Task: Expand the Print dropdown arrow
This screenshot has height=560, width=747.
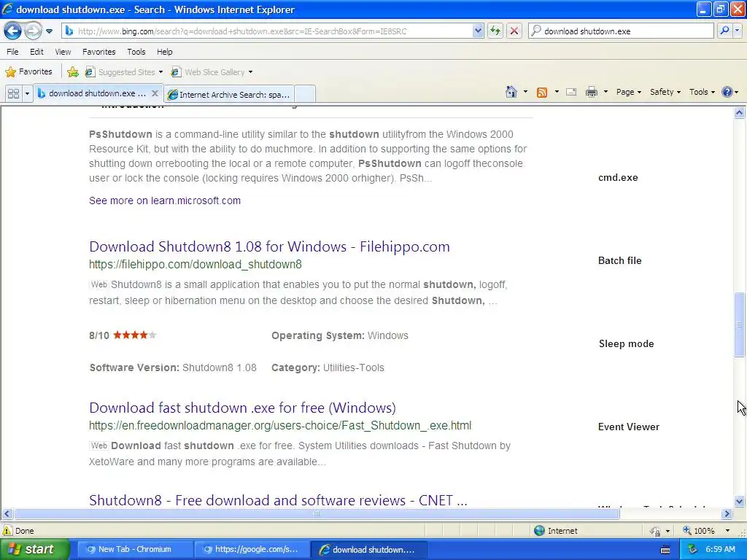Action: click(x=605, y=92)
